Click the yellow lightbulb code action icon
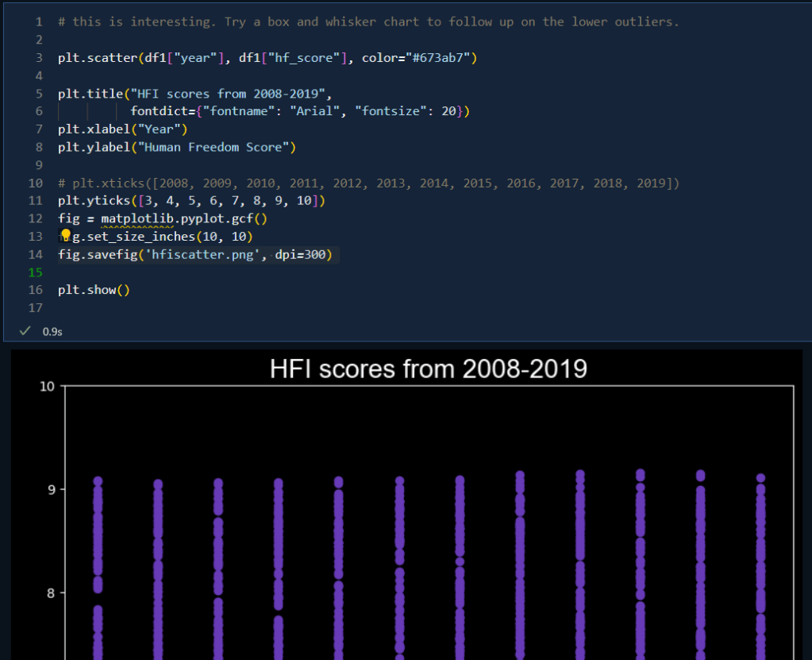The image size is (812, 660). [66, 234]
